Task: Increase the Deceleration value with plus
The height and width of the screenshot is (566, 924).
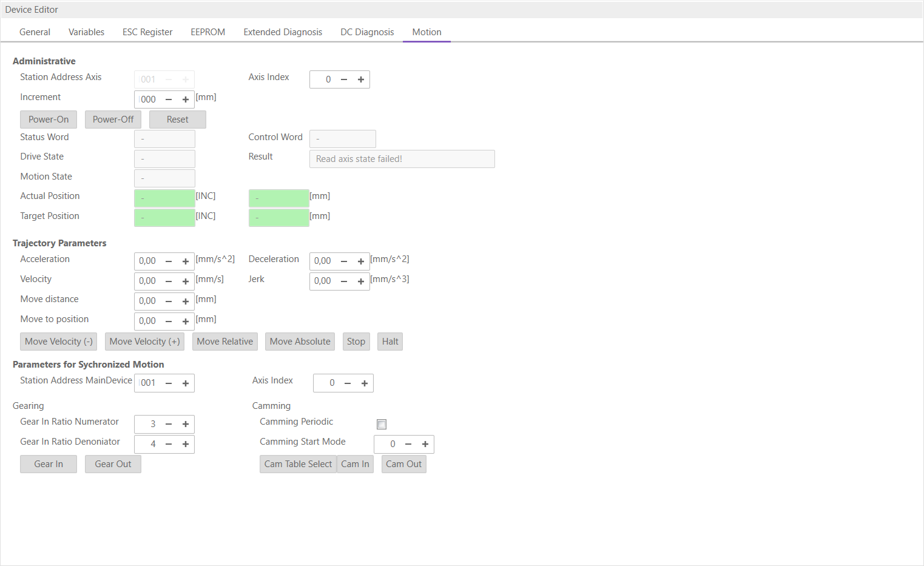Action: coord(361,261)
